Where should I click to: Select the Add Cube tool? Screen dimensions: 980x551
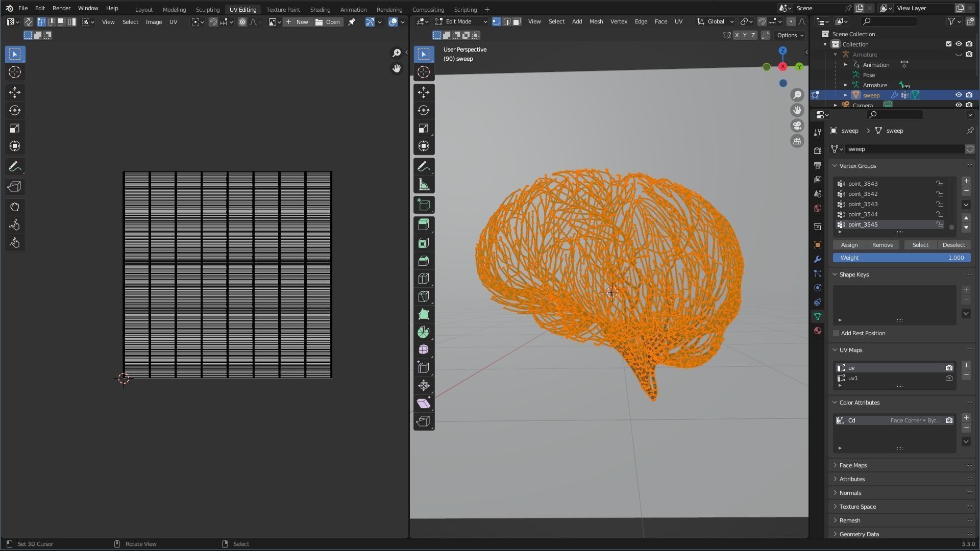click(424, 205)
